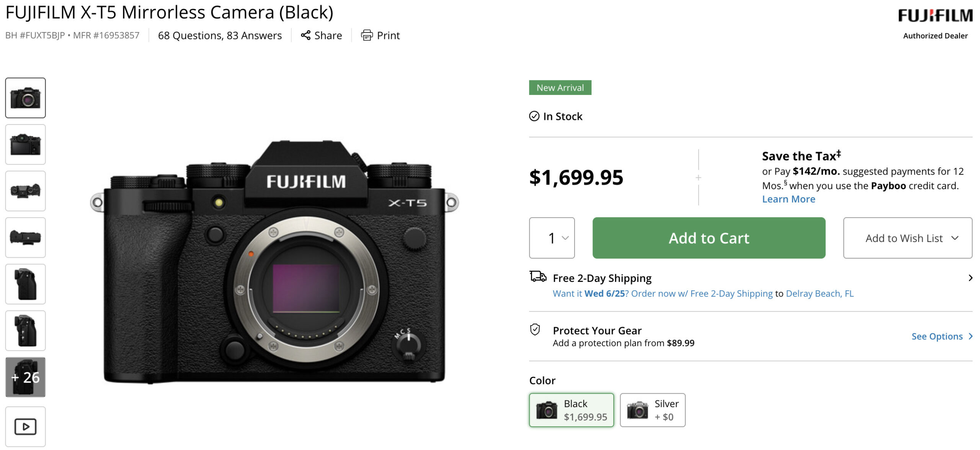Viewport: 980px width, 450px height.
Task: Click the Add to Cart button
Action: (x=709, y=238)
